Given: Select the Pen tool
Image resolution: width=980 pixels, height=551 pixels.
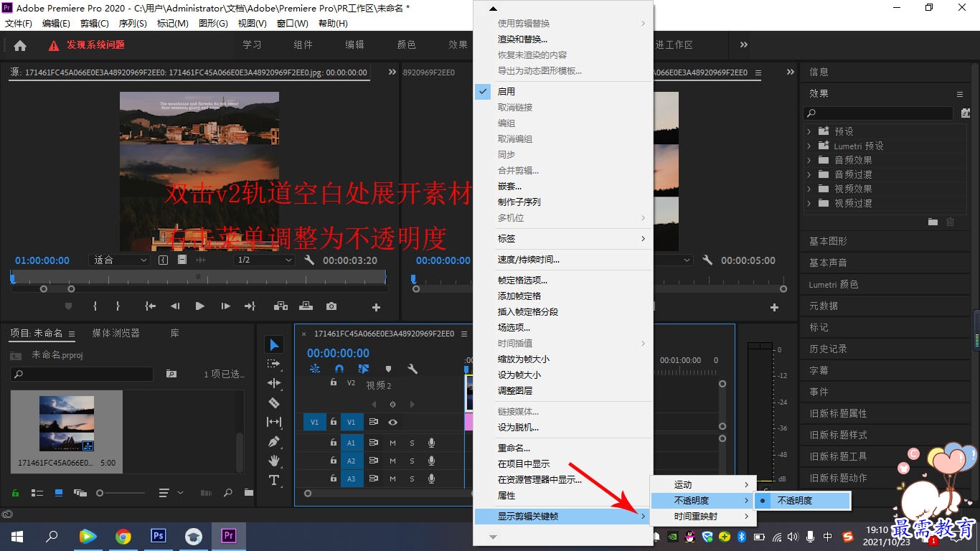Looking at the screenshot, I should coord(274,441).
